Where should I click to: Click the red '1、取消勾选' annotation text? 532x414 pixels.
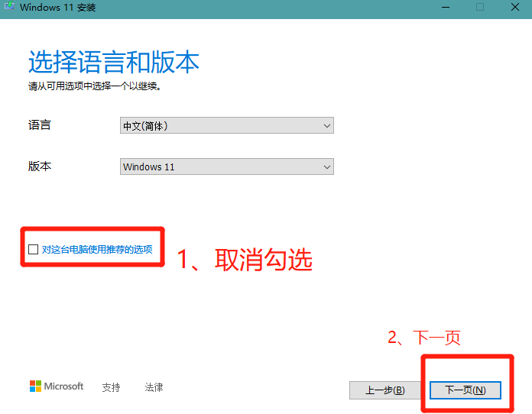[245, 260]
